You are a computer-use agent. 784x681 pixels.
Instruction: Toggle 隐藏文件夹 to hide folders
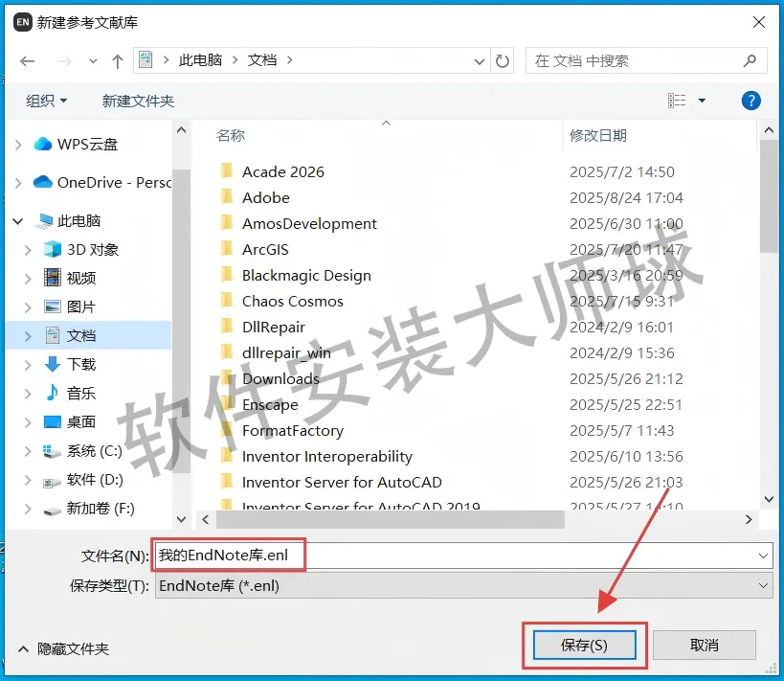pyautogui.click(x=63, y=649)
